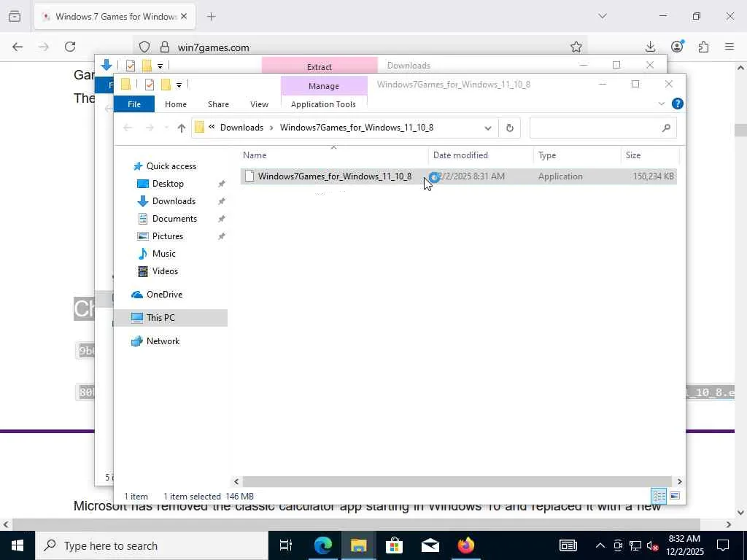Select Quick access in navigation pane
Image resolution: width=747 pixels, height=560 pixels.
click(x=171, y=166)
